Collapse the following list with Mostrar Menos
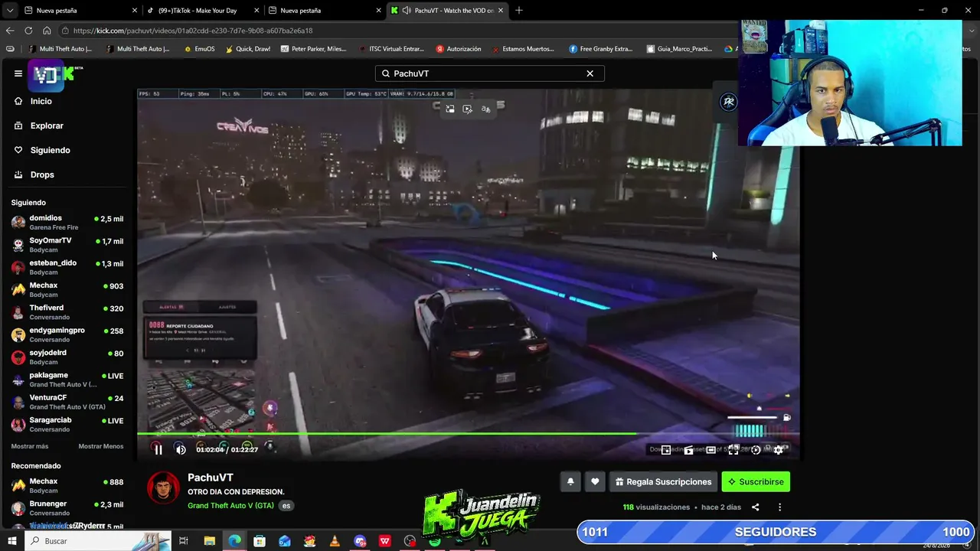 click(x=100, y=446)
